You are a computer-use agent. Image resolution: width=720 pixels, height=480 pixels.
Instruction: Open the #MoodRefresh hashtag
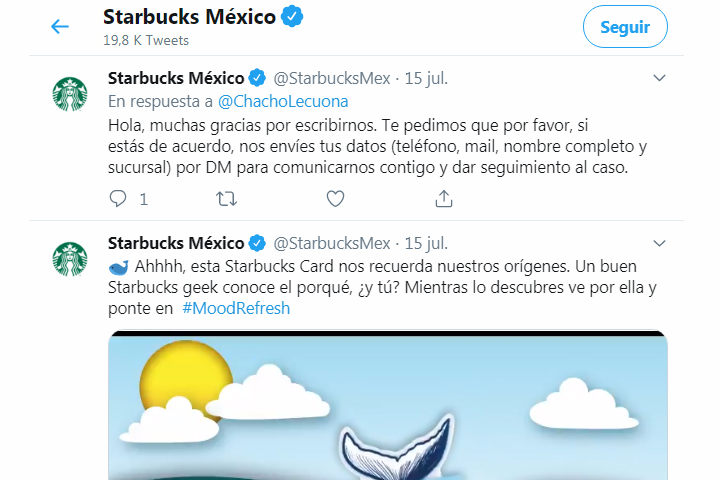click(x=236, y=308)
